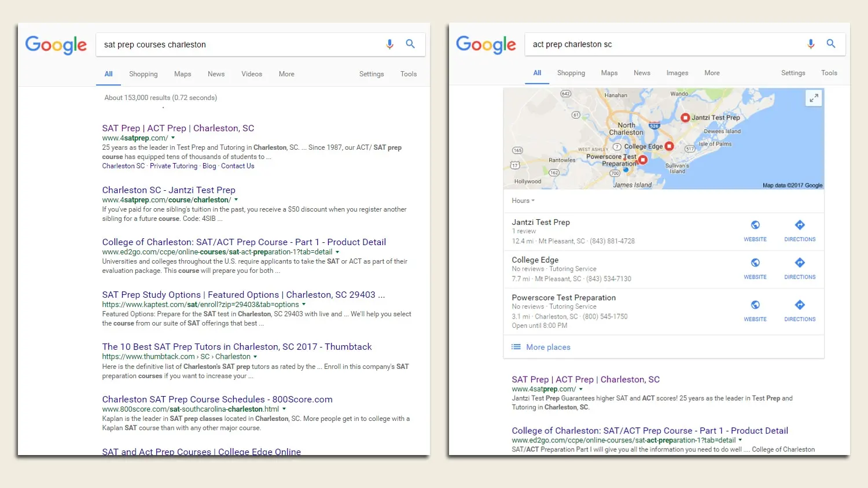Click the microphone icon in the right search box
The width and height of the screenshot is (868, 488).
[811, 44]
